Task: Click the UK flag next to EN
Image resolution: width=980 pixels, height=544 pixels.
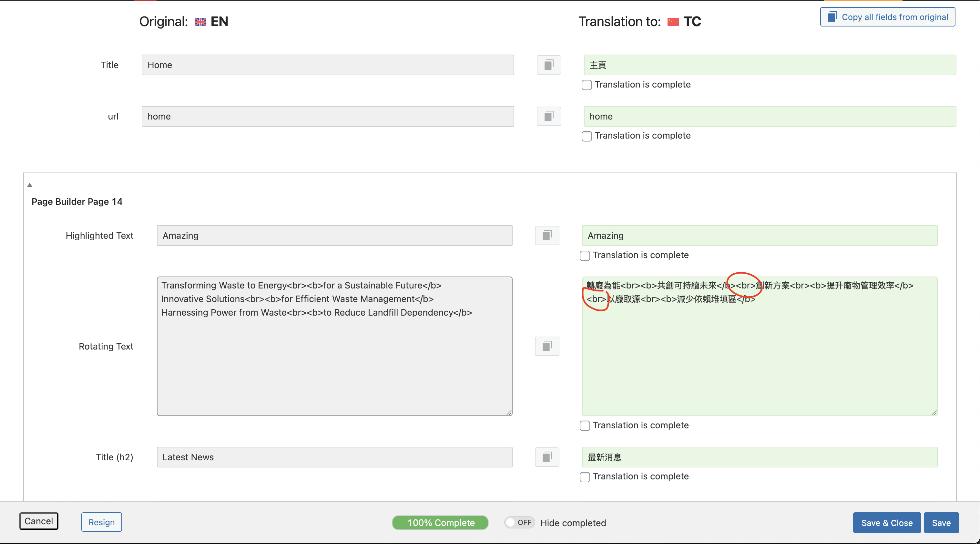Action: 200,22
